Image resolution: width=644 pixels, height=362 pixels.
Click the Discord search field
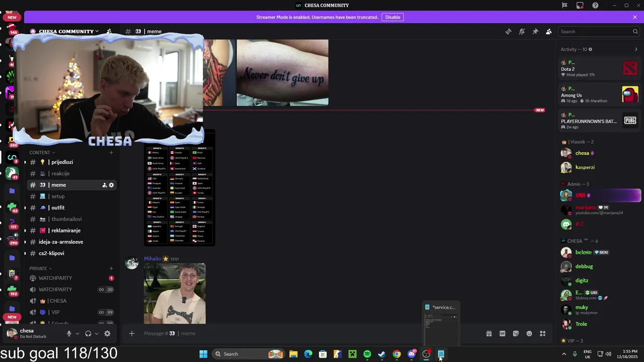click(599, 32)
